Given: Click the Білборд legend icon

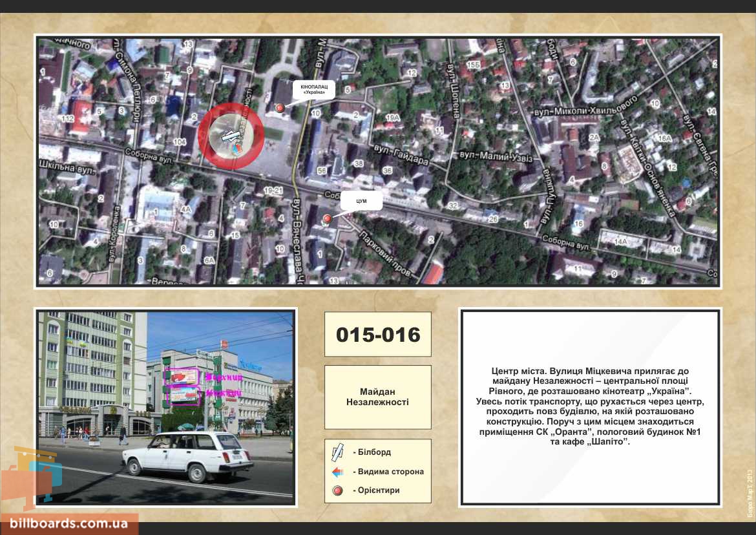Looking at the screenshot, I should tap(337, 452).
